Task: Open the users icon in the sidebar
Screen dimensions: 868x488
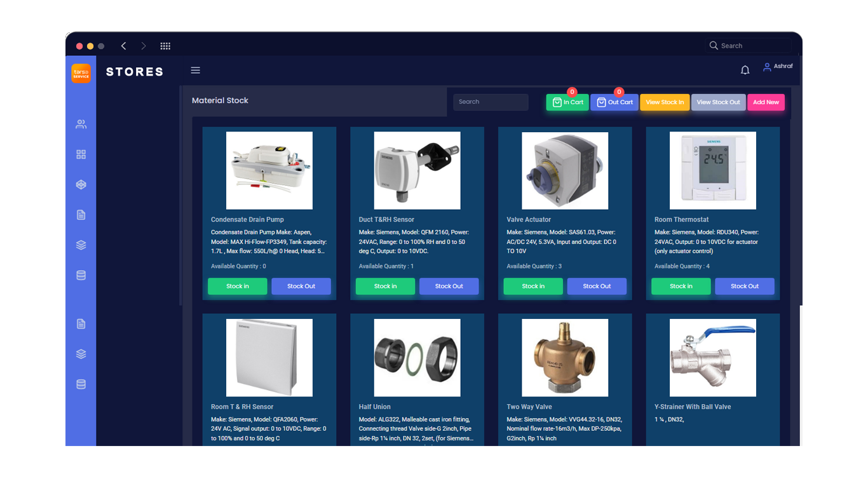Action: [x=81, y=125]
